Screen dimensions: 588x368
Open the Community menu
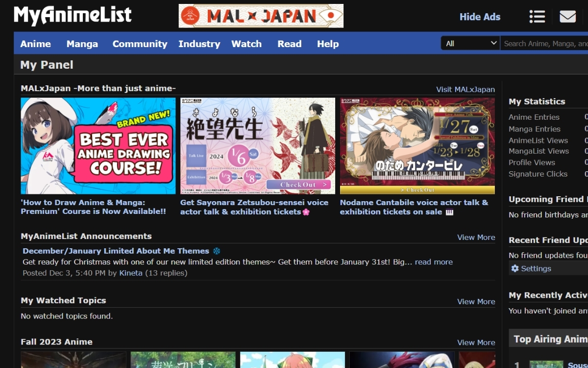(x=140, y=44)
